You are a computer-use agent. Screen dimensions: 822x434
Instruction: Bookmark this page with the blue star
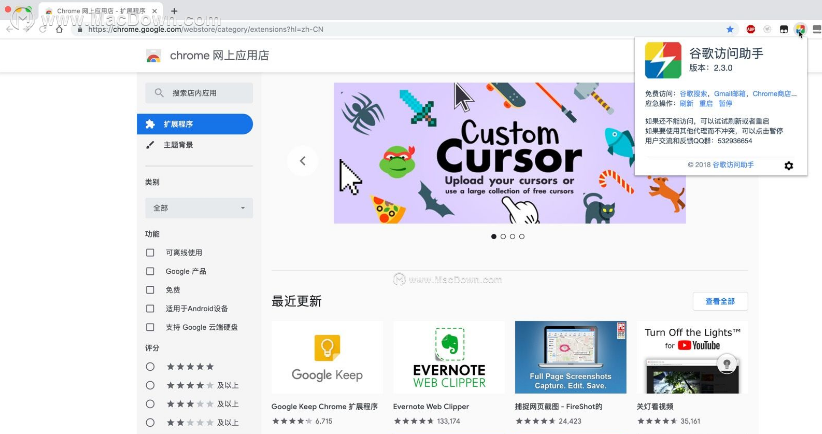coord(730,29)
